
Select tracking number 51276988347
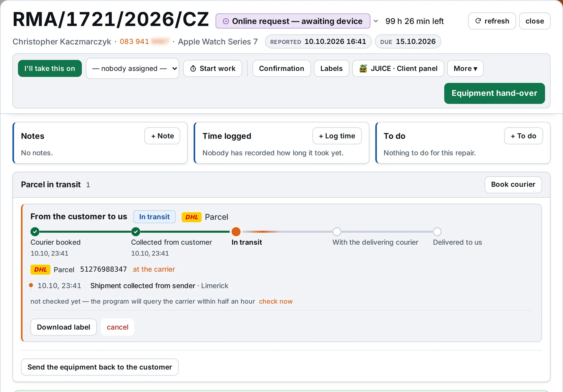[x=103, y=269]
